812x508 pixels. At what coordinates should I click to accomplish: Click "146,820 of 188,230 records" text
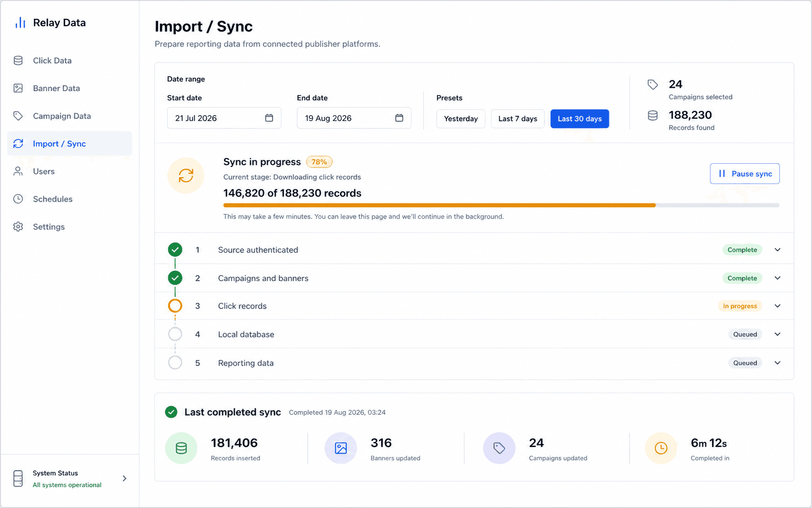(292, 193)
